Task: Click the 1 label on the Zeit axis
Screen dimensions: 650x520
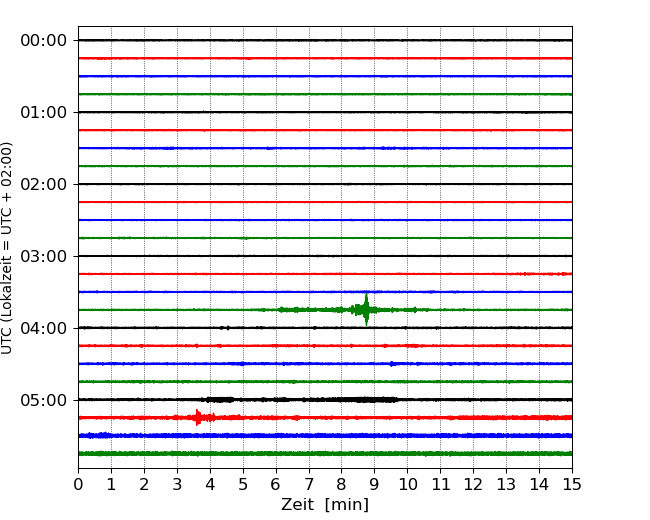Action: [111, 484]
